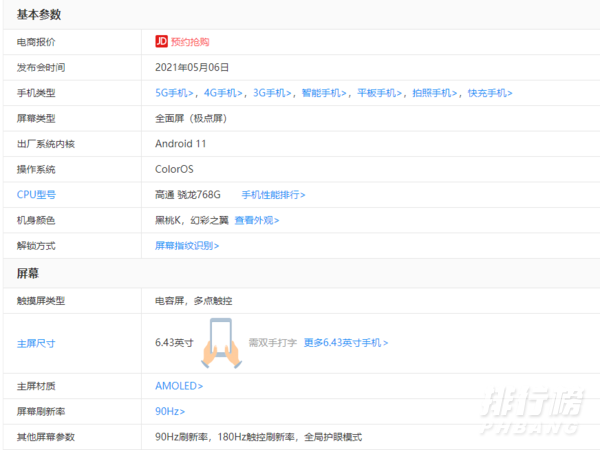Click the CPU型号 label link
The width and height of the screenshot is (600, 450).
click(x=36, y=195)
